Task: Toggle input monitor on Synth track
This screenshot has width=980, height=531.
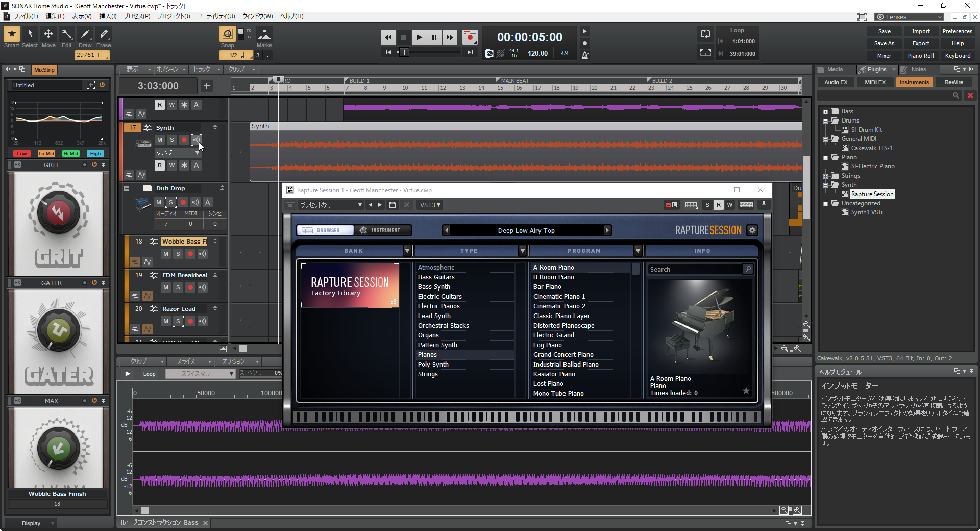Action: coord(196,140)
